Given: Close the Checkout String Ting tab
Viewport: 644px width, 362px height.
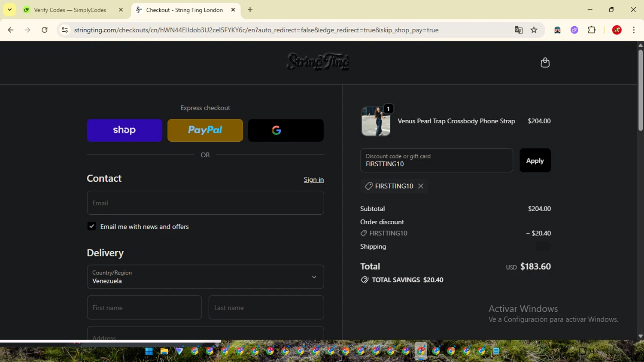Looking at the screenshot, I should (233, 10).
